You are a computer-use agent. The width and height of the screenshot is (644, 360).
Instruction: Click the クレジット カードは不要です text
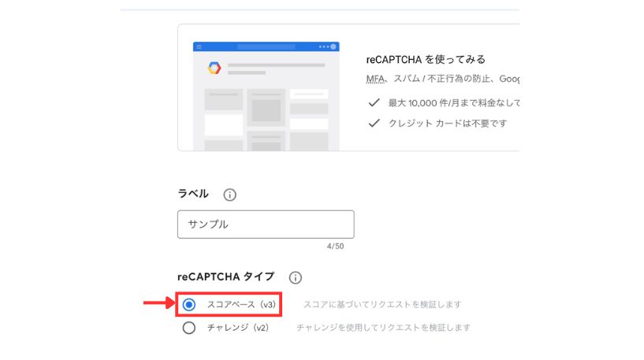pyautogui.click(x=448, y=123)
